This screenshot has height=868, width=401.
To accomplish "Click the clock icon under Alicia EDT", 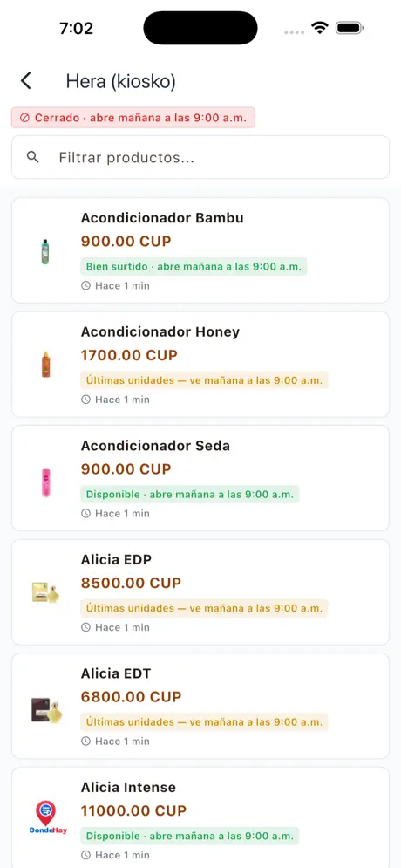I will 85,741.
